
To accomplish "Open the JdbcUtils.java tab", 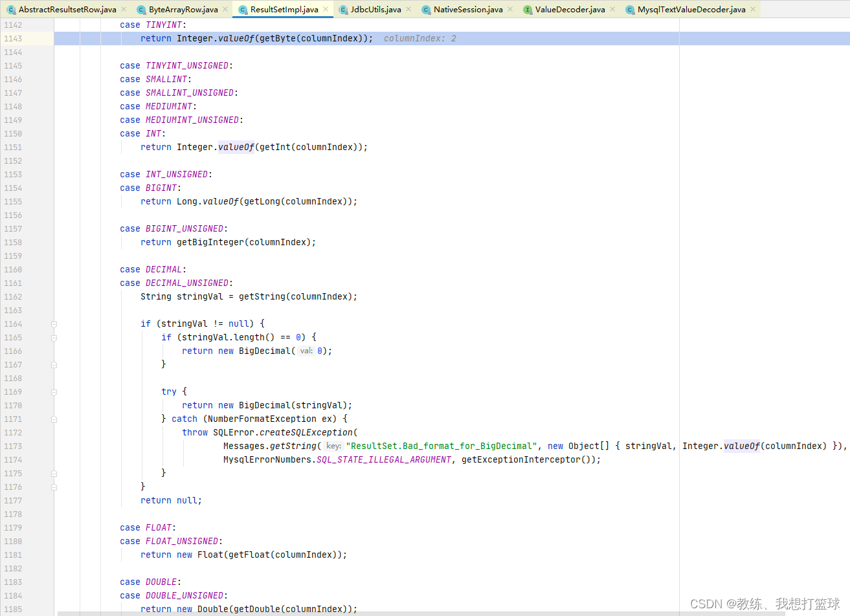I will coord(376,10).
